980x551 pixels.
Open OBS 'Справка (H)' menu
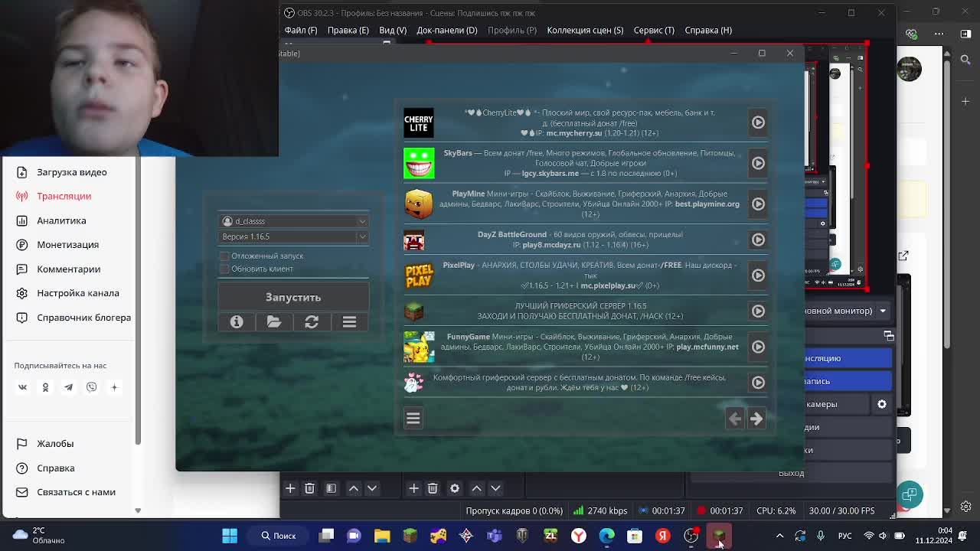708,31
